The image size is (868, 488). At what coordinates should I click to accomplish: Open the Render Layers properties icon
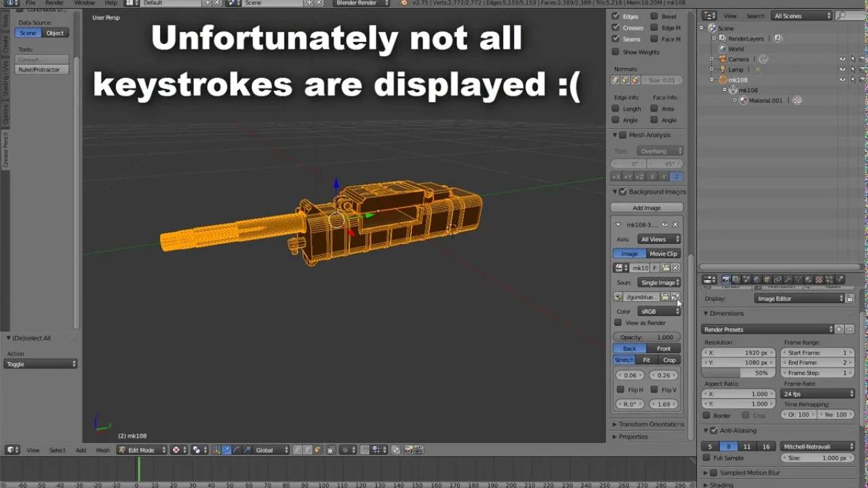736,279
